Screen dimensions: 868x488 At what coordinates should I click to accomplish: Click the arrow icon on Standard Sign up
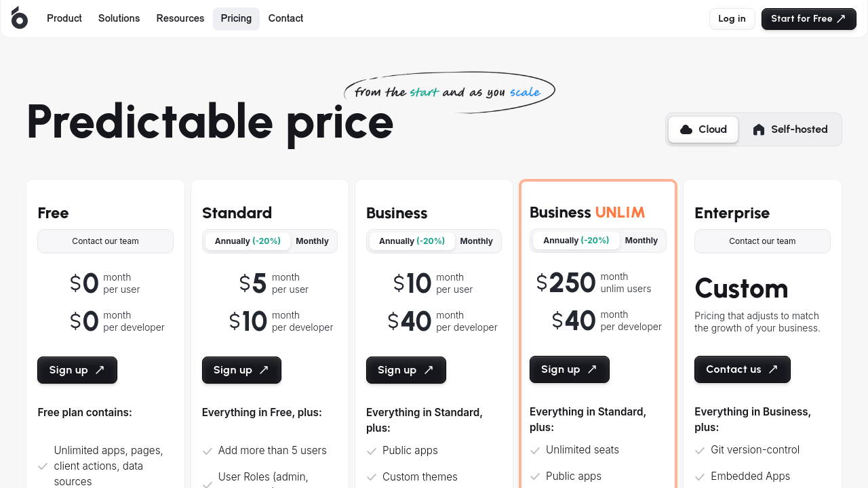(264, 370)
